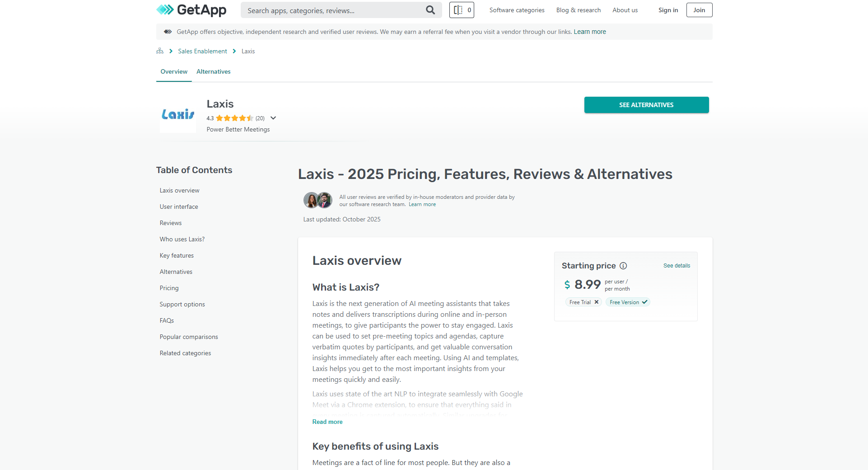Expand the rating details chevron next to (20)
Viewport: 868px width, 470px height.
[273, 118]
